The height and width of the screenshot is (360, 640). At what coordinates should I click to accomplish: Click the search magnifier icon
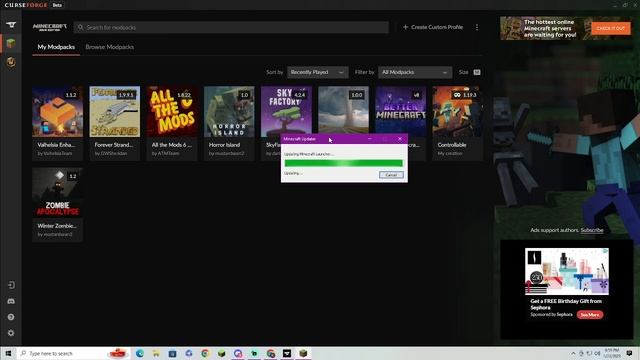[80, 27]
